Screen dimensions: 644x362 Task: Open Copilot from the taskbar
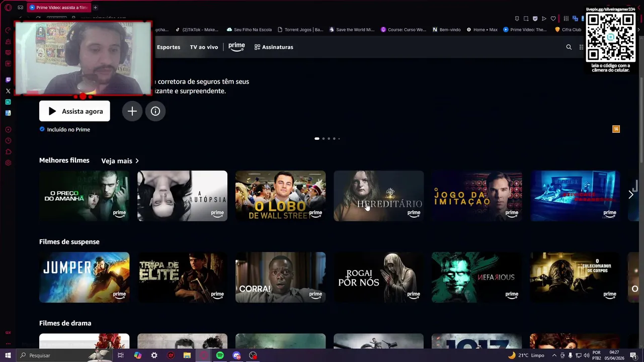point(137,355)
